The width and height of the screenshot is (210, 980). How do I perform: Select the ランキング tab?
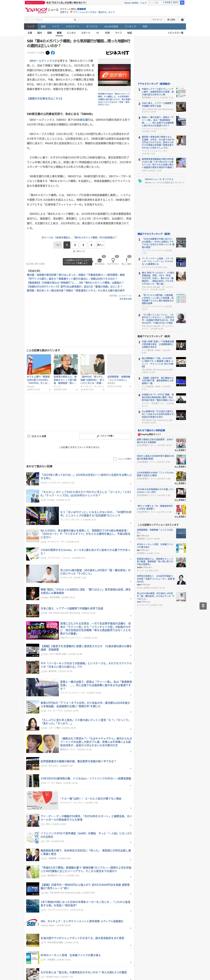[130, 27]
